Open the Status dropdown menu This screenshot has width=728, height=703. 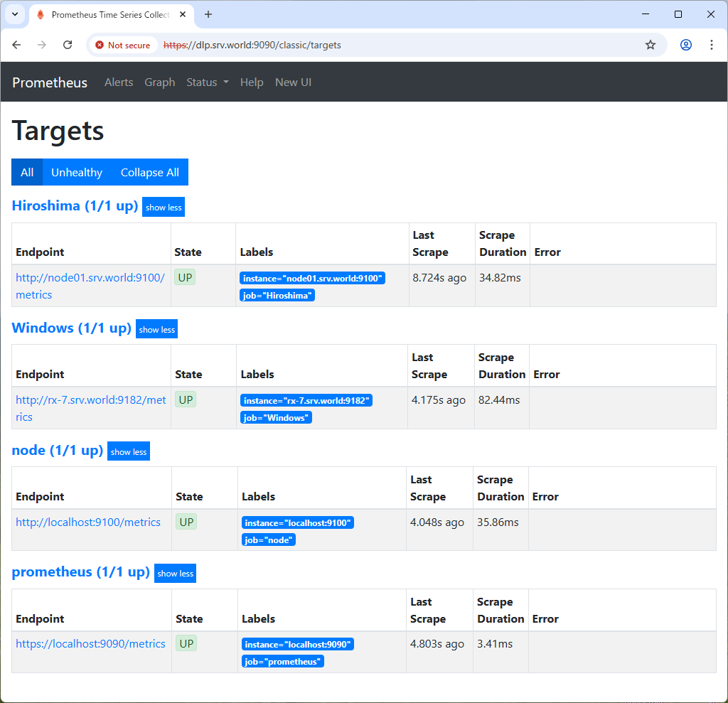coord(207,82)
